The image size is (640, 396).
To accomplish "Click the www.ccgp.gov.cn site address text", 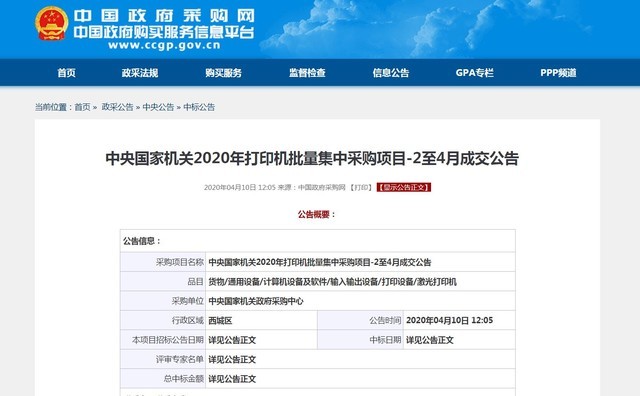I will (x=164, y=45).
